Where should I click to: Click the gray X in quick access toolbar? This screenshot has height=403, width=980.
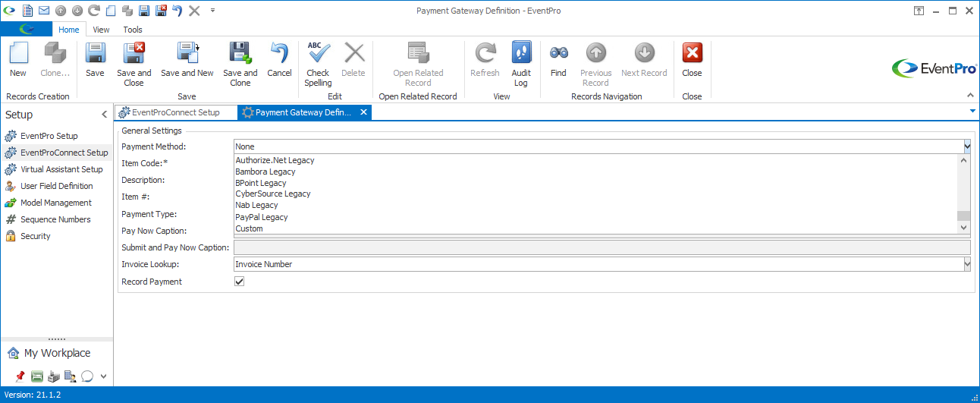pyautogui.click(x=194, y=11)
